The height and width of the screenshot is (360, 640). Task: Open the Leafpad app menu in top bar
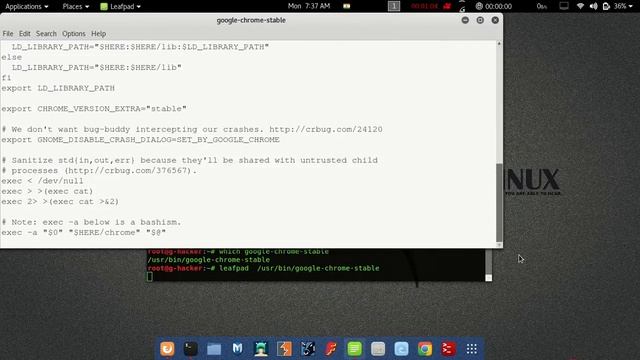click(120, 6)
